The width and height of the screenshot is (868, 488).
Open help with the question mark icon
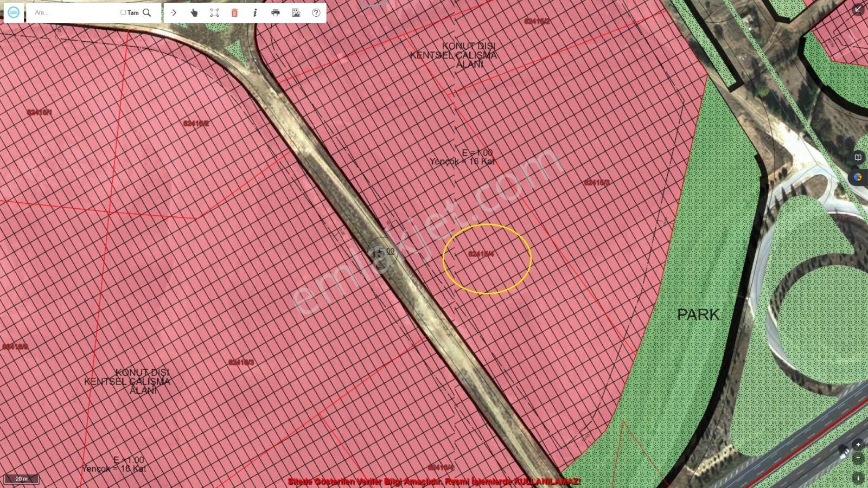(x=316, y=12)
